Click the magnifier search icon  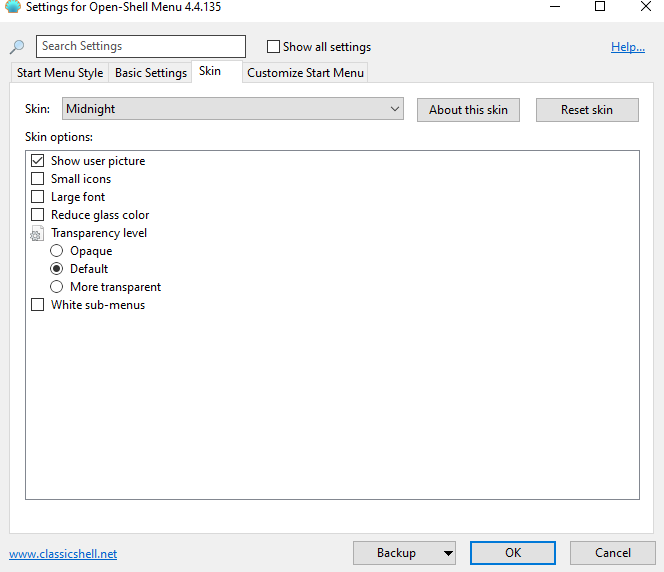point(17,47)
